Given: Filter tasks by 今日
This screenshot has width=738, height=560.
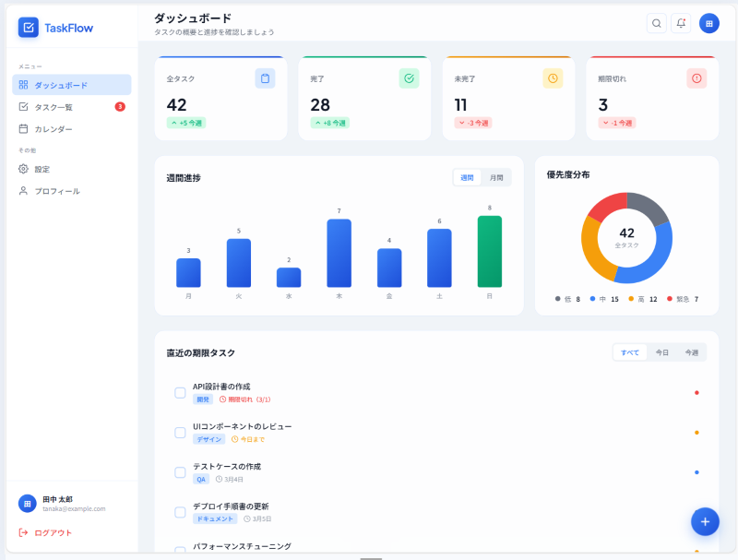Looking at the screenshot, I should pyautogui.click(x=661, y=352).
